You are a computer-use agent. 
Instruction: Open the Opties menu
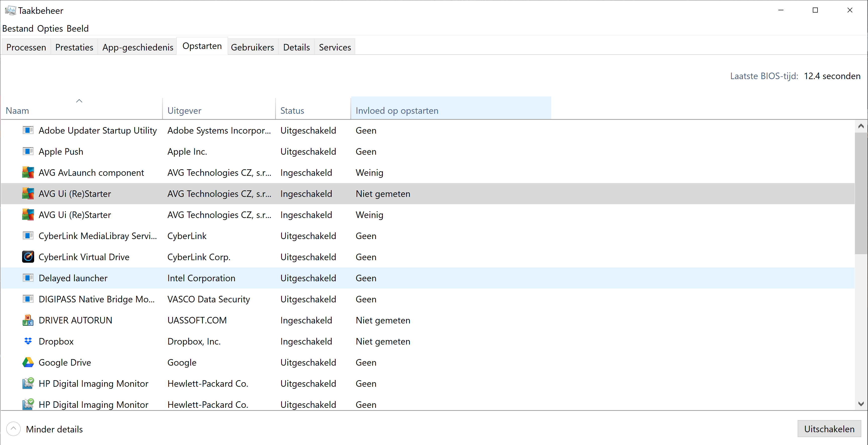pos(50,28)
